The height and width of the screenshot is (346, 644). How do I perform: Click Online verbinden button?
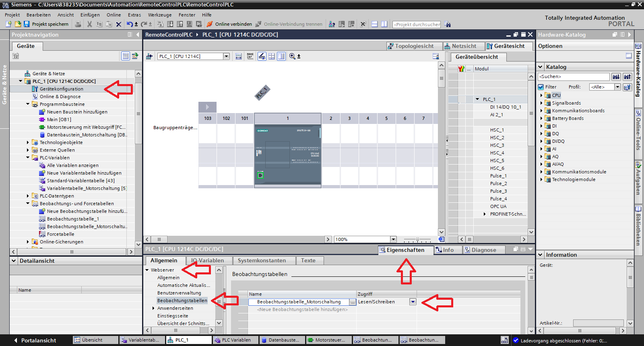(230, 24)
